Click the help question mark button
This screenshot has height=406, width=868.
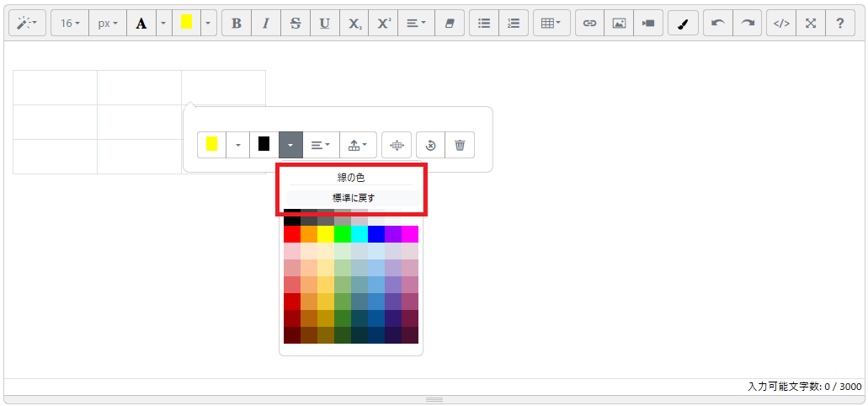[839, 24]
